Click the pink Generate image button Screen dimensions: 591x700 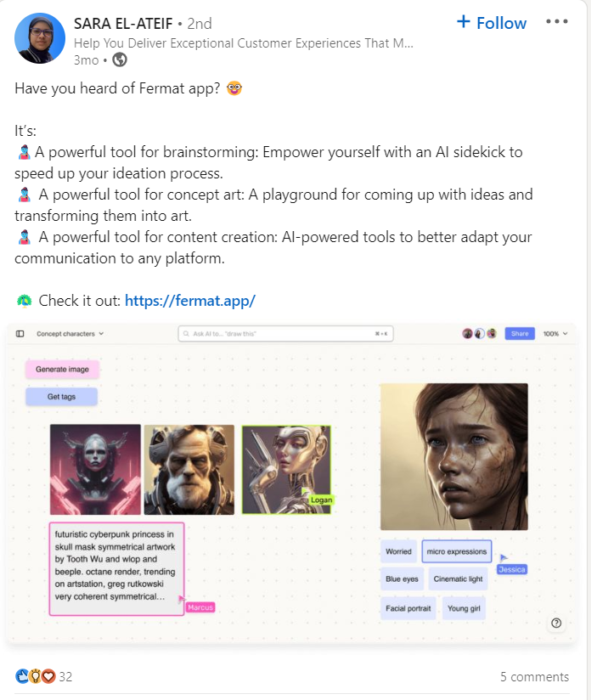[x=62, y=370]
